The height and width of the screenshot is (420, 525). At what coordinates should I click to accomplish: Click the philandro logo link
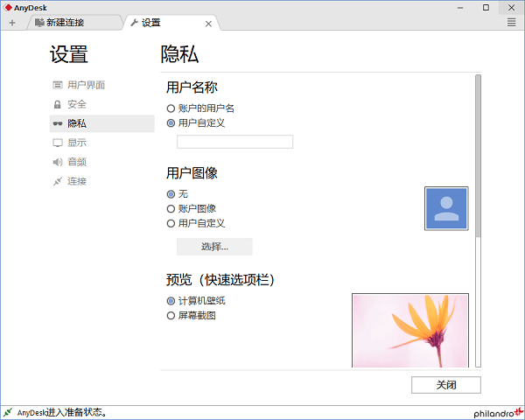tap(498, 413)
